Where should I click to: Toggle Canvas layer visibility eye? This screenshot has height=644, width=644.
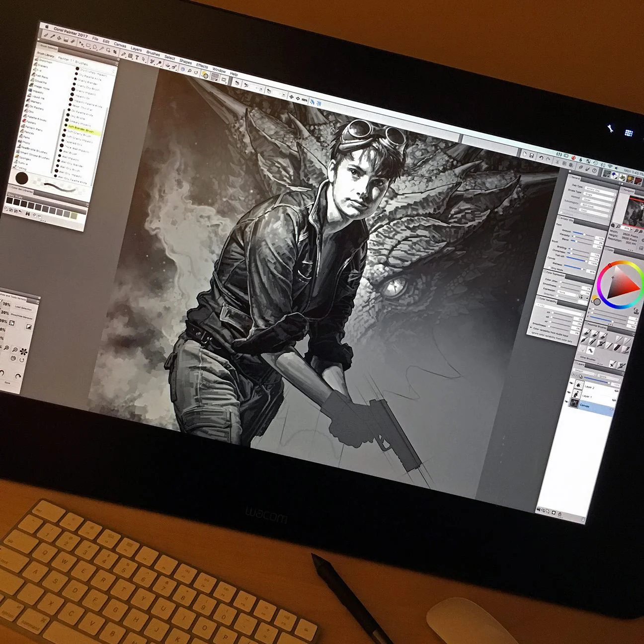(566, 402)
